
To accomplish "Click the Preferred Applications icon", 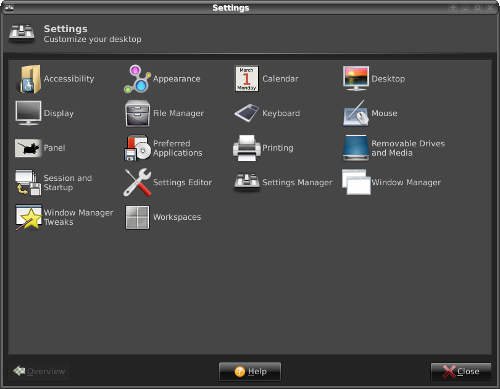I will tap(137, 148).
